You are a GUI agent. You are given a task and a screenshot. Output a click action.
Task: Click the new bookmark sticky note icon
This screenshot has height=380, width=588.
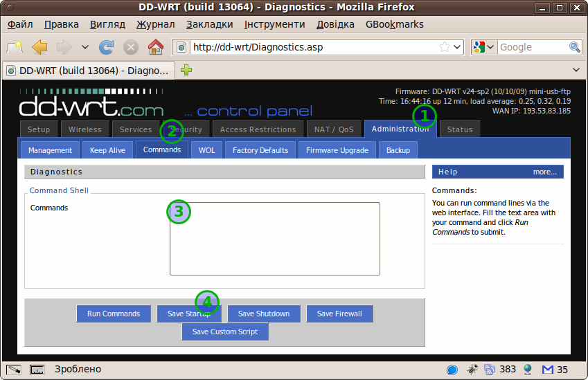(x=15, y=47)
